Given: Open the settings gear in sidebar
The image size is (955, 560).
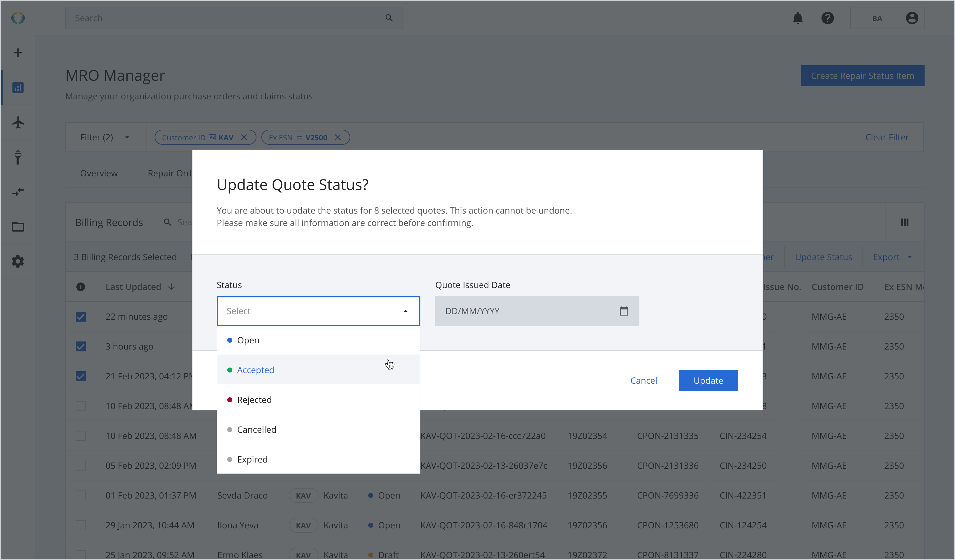Looking at the screenshot, I should [18, 261].
